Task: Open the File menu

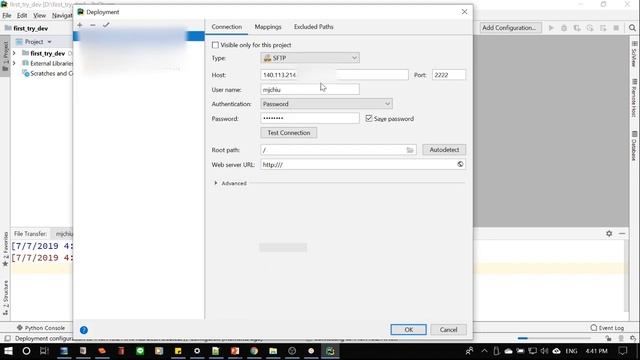Action: 7,16
